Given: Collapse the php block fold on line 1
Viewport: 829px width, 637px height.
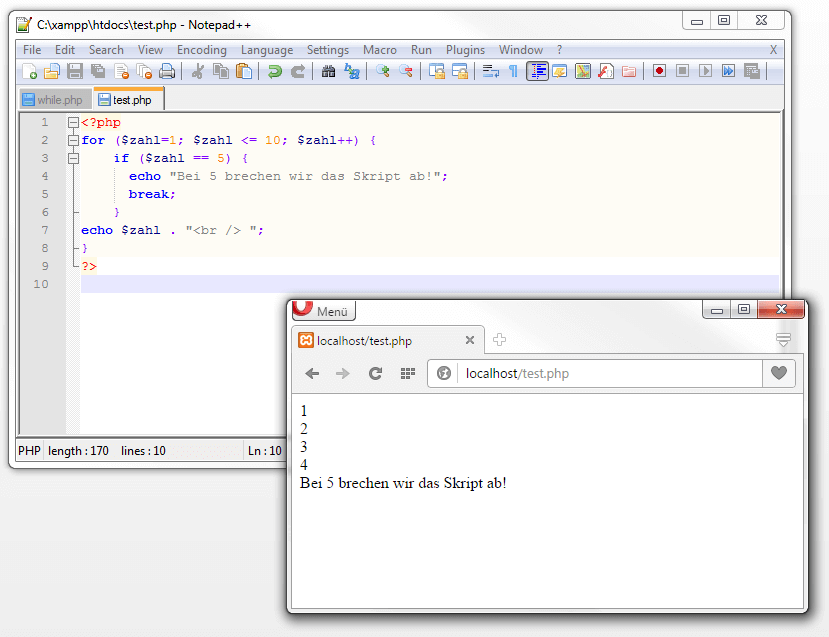Looking at the screenshot, I should click(x=73, y=123).
